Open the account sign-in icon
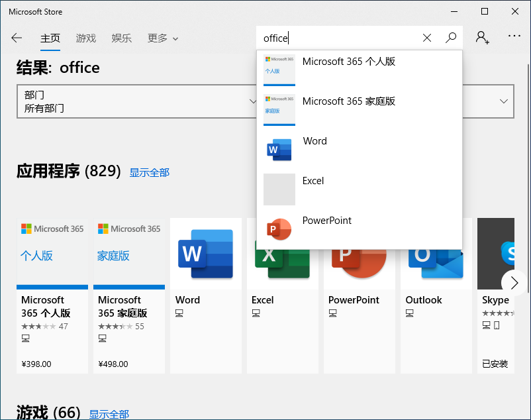The image size is (531, 420). 482,38
